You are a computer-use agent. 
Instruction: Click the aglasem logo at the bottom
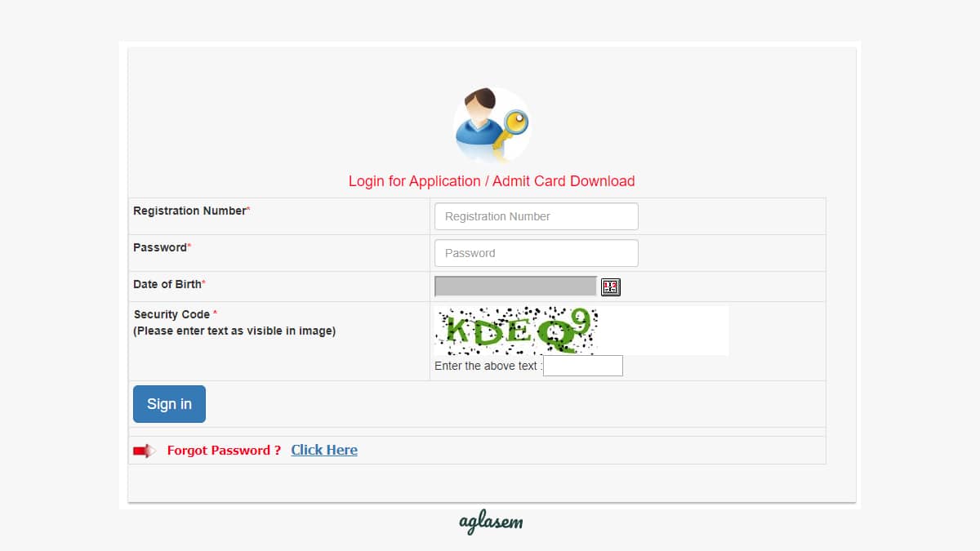coord(490,522)
